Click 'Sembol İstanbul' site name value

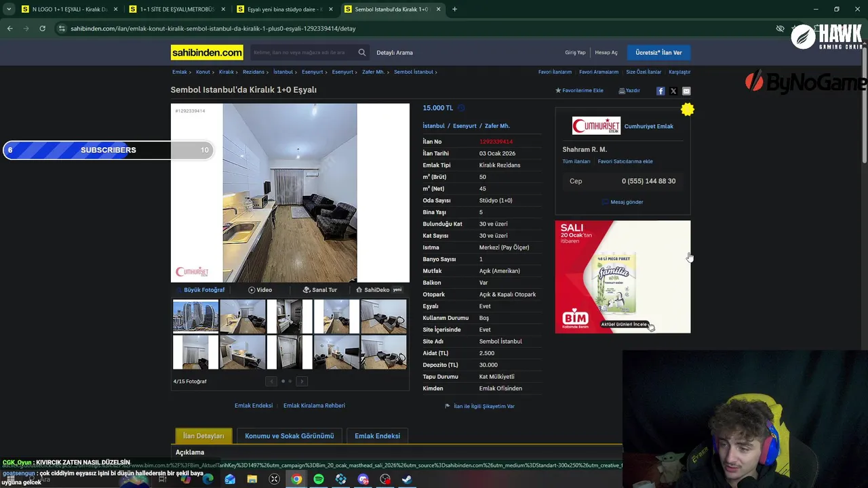tap(500, 342)
